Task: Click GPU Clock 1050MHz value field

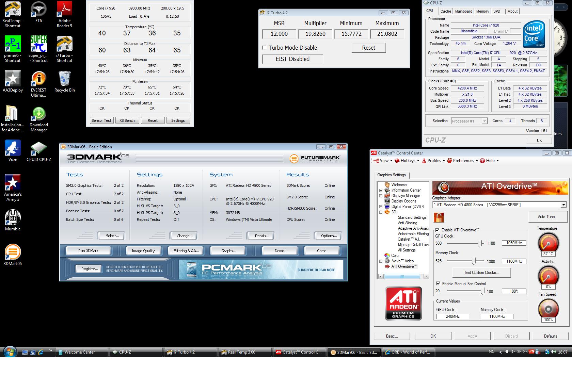Action: pyautogui.click(x=514, y=243)
